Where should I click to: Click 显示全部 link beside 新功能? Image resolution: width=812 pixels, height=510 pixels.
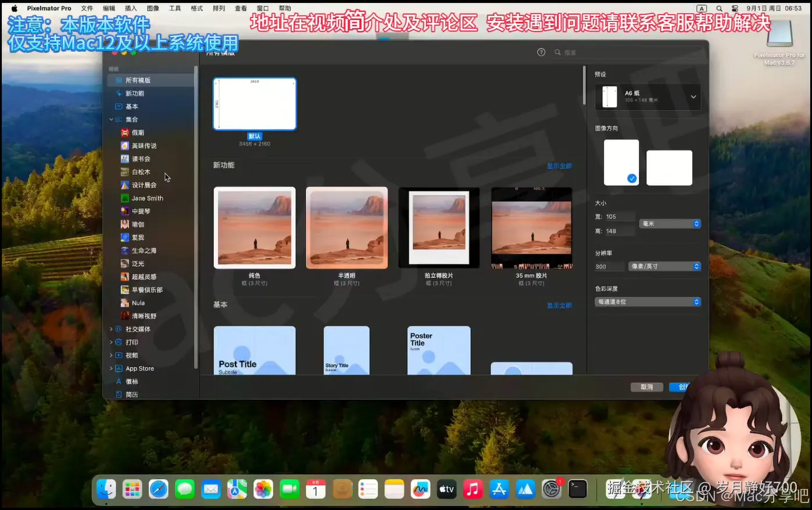point(559,166)
